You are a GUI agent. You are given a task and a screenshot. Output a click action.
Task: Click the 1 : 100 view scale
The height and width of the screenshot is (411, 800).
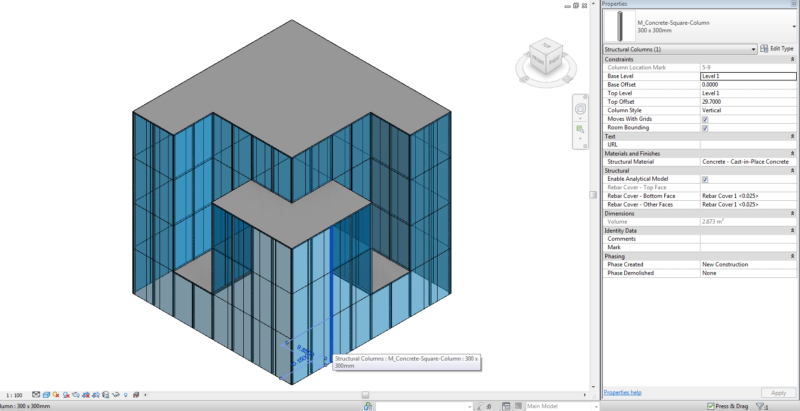[14, 395]
